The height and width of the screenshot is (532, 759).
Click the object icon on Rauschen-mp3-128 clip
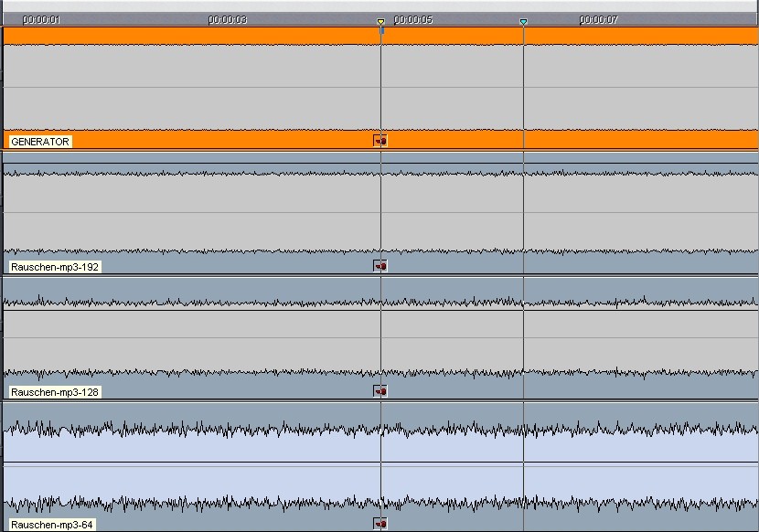click(380, 391)
